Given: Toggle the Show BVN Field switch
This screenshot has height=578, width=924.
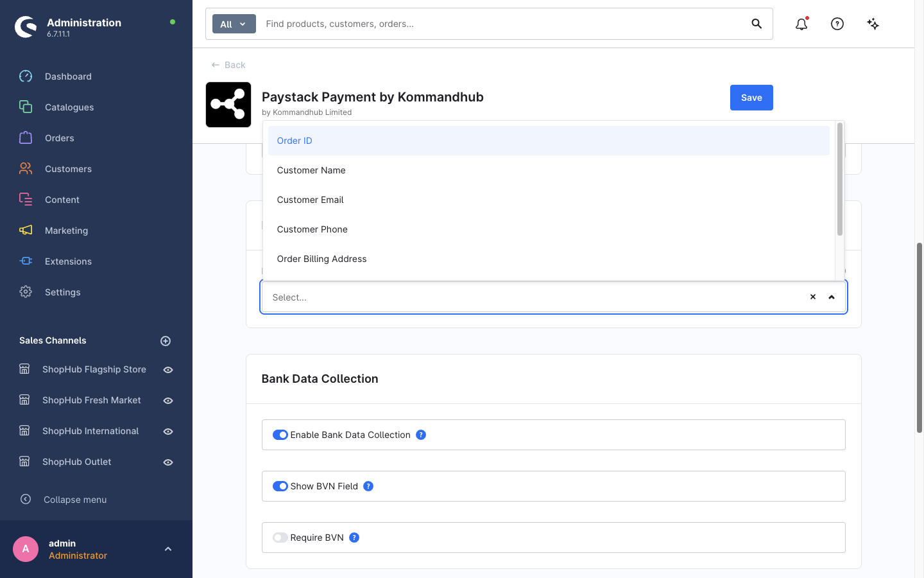Looking at the screenshot, I should 280,486.
